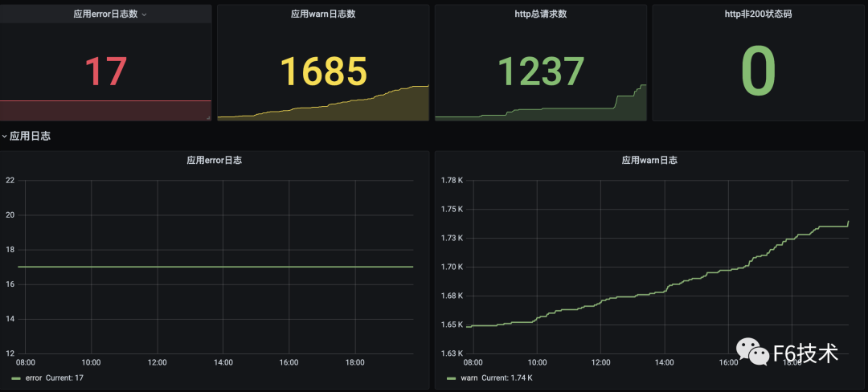Click the flat error line in graph
This screenshot has width=868, height=392.
217,267
